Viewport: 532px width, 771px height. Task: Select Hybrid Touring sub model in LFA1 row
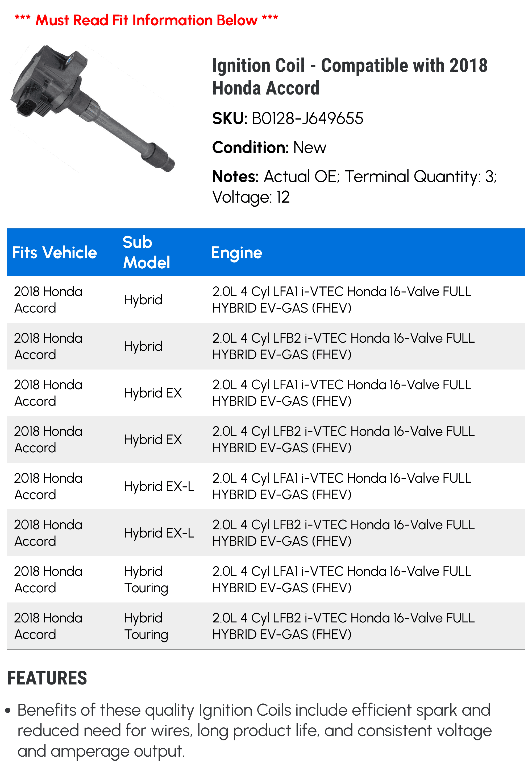146,580
